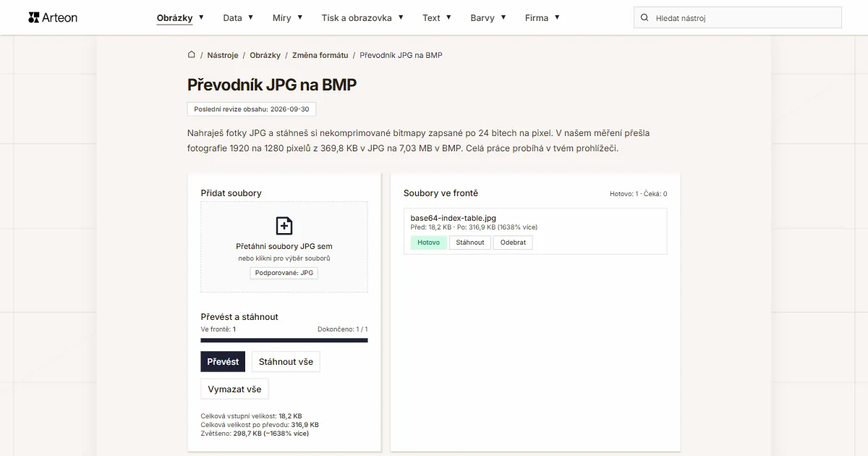Expand the Tisk a obrazovka menu arrow
Screen dimensions: 868x456
401,17
